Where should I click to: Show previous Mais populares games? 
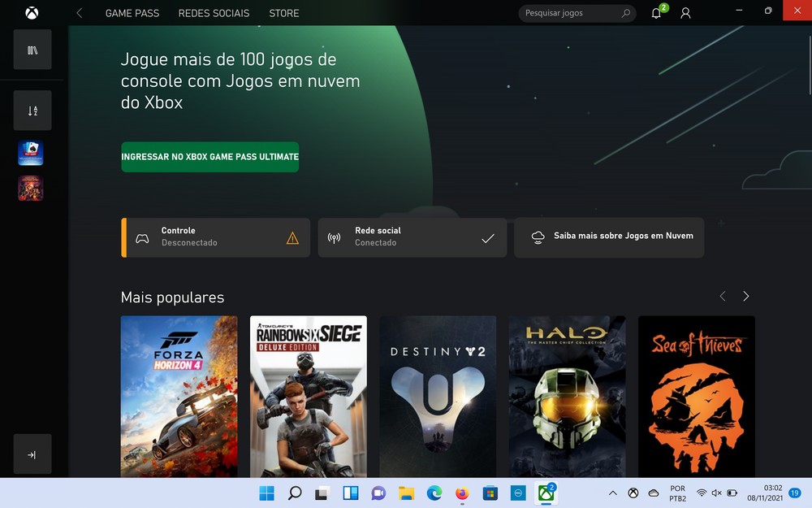click(x=723, y=296)
